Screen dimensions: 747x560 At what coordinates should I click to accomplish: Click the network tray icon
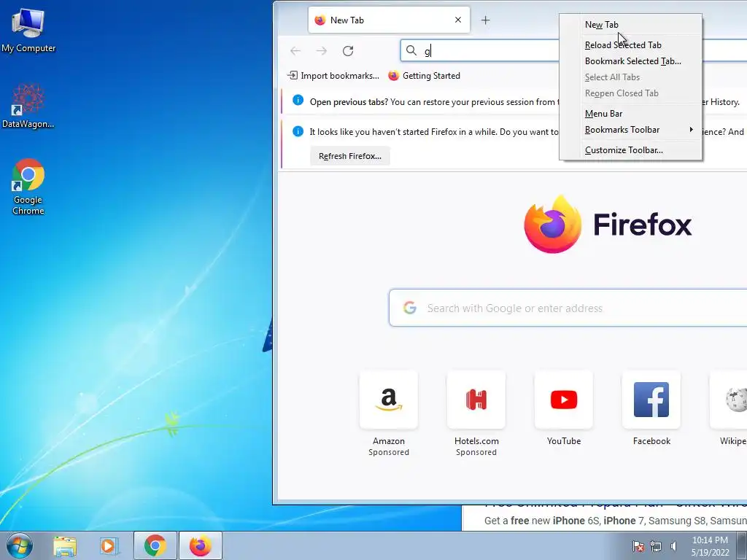(x=656, y=545)
